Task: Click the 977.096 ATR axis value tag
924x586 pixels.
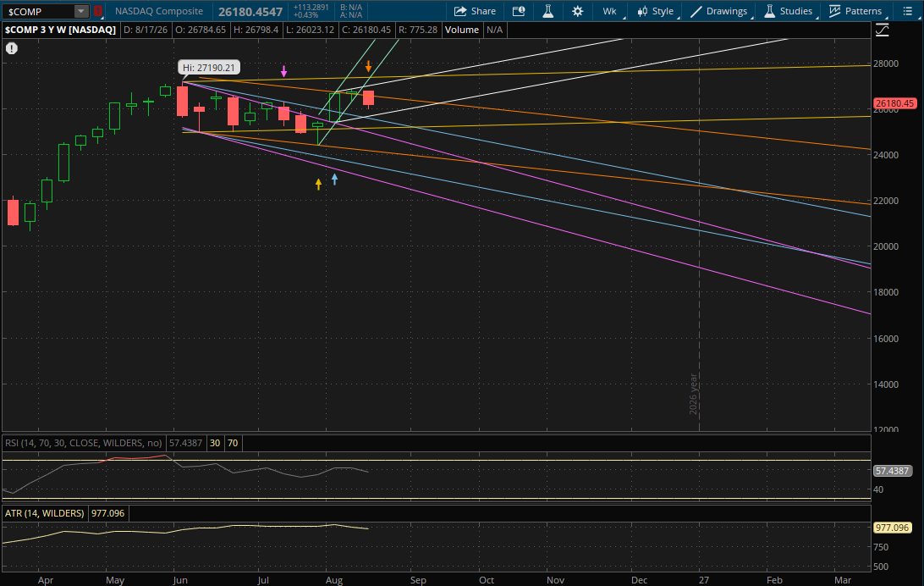Action: click(x=892, y=528)
